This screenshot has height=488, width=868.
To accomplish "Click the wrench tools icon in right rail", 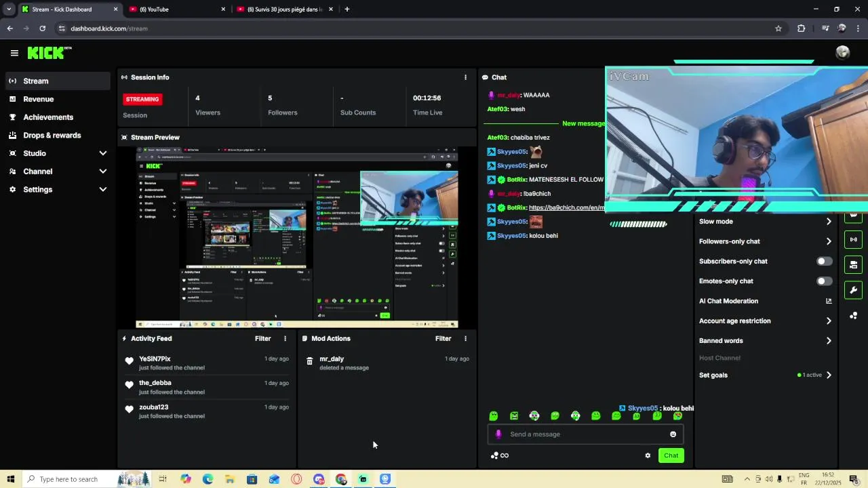I will tap(853, 290).
